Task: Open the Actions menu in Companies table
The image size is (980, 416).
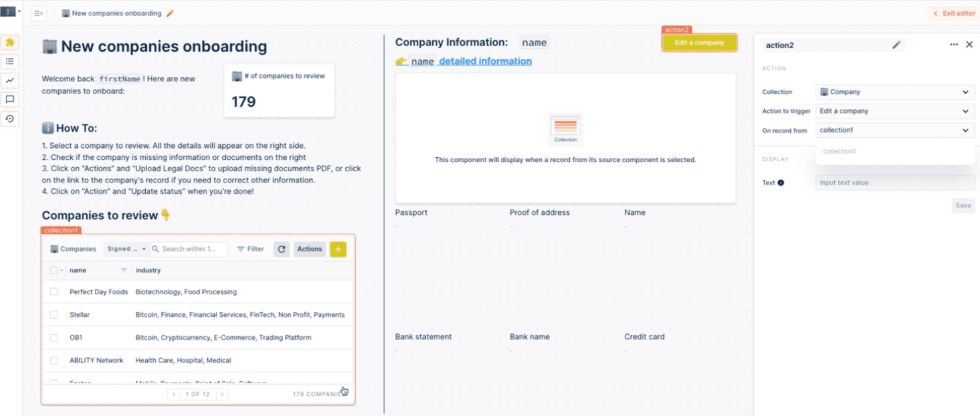Action: click(x=309, y=249)
